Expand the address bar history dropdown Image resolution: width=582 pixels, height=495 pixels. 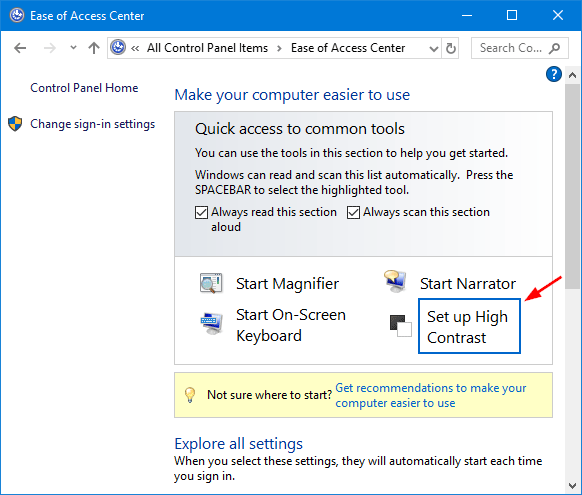pyautogui.click(x=433, y=49)
